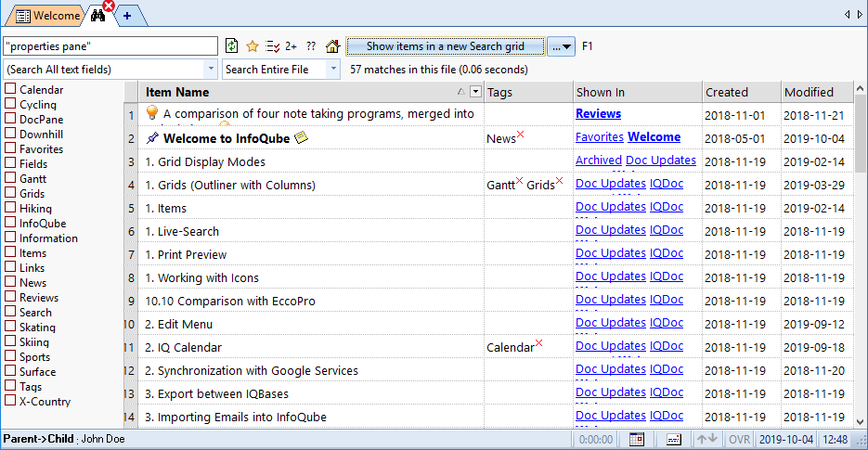
Task: Click the lightbulb icon in row 1
Action: [151, 112]
